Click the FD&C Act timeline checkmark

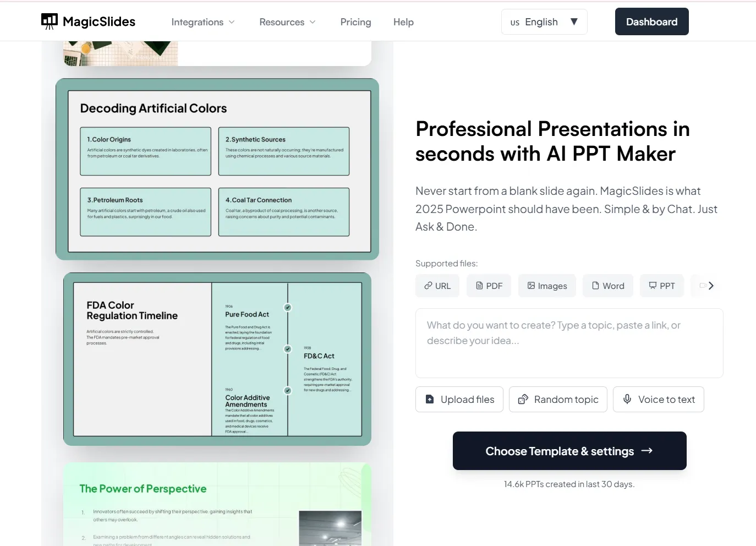[x=288, y=349]
